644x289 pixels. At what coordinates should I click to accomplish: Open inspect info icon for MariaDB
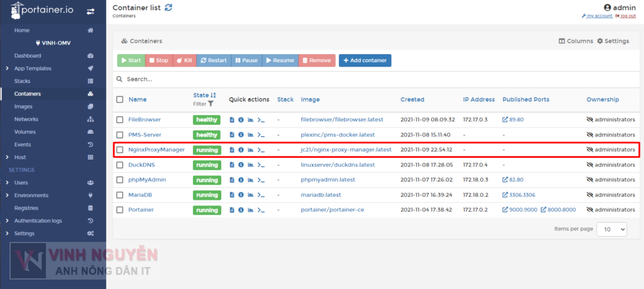[x=241, y=195]
